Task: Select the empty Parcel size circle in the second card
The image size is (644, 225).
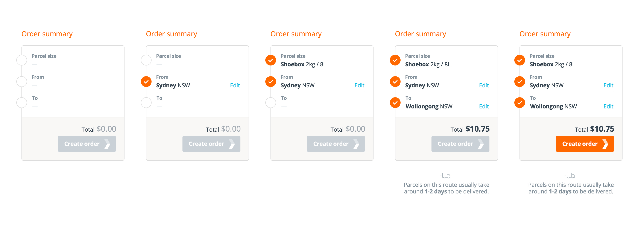Action: (146, 60)
